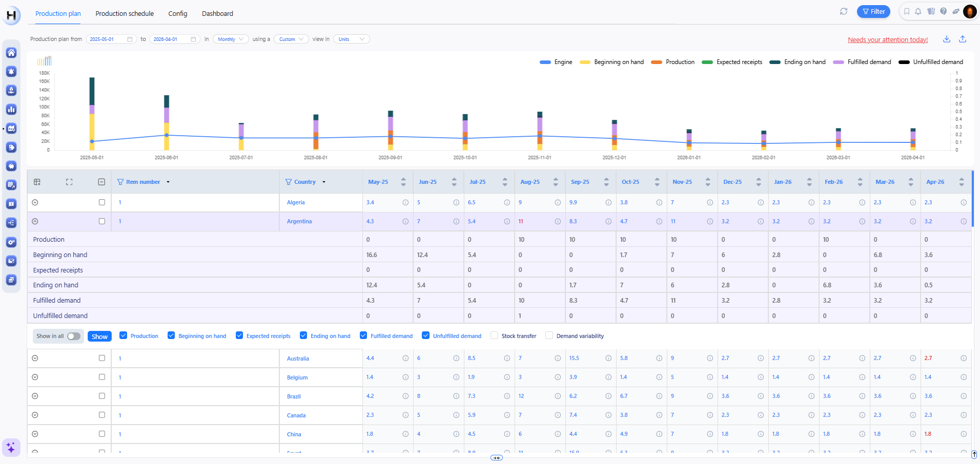Enable the Stock transfer checkbox

494,335
